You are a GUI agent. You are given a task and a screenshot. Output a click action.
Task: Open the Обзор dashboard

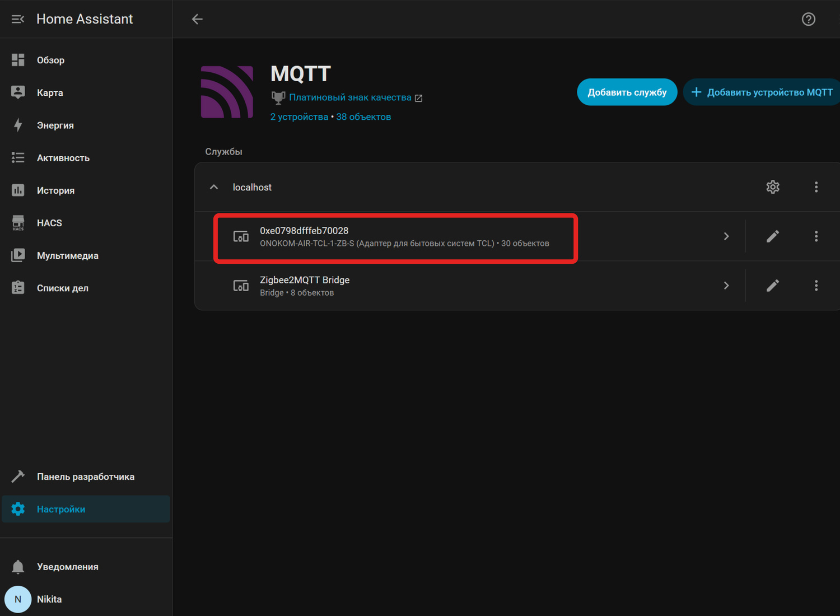pos(86,60)
